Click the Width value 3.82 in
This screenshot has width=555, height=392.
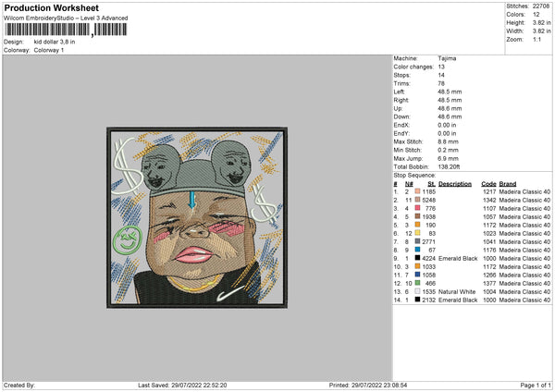point(541,31)
